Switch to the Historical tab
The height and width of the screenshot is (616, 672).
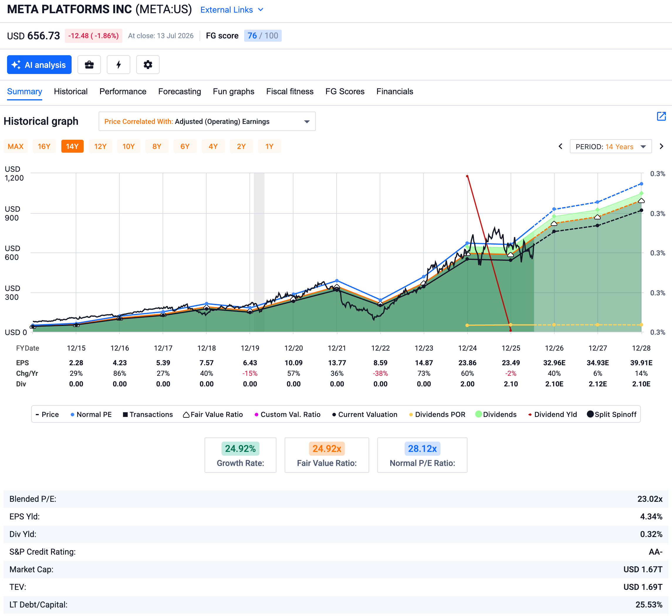[x=71, y=92]
